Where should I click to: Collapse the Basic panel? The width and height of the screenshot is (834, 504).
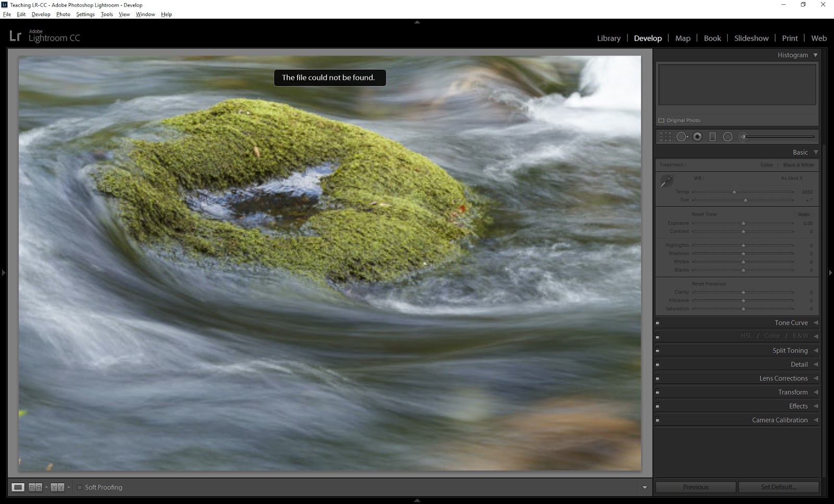click(816, 152)
